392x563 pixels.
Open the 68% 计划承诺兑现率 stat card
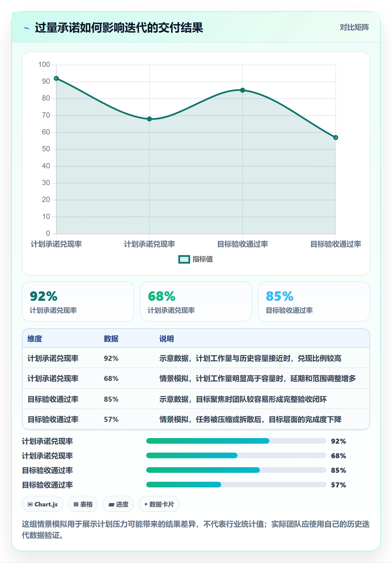(x=196, y=301)
